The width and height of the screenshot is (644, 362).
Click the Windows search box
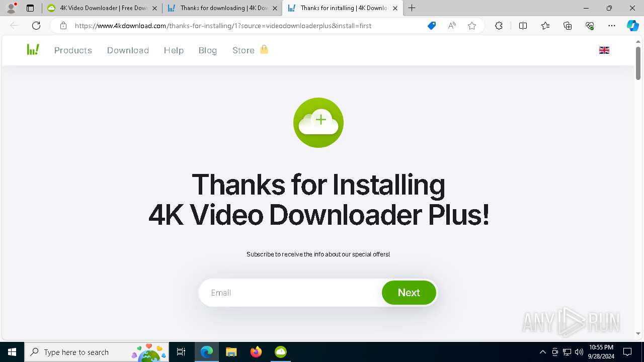(x=97, y=352)
